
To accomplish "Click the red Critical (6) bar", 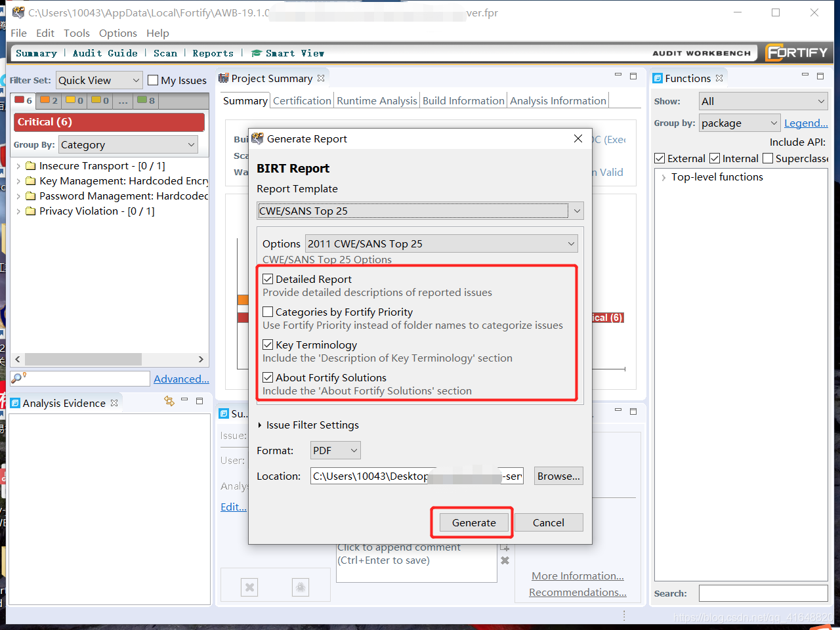I will [109, 122].
